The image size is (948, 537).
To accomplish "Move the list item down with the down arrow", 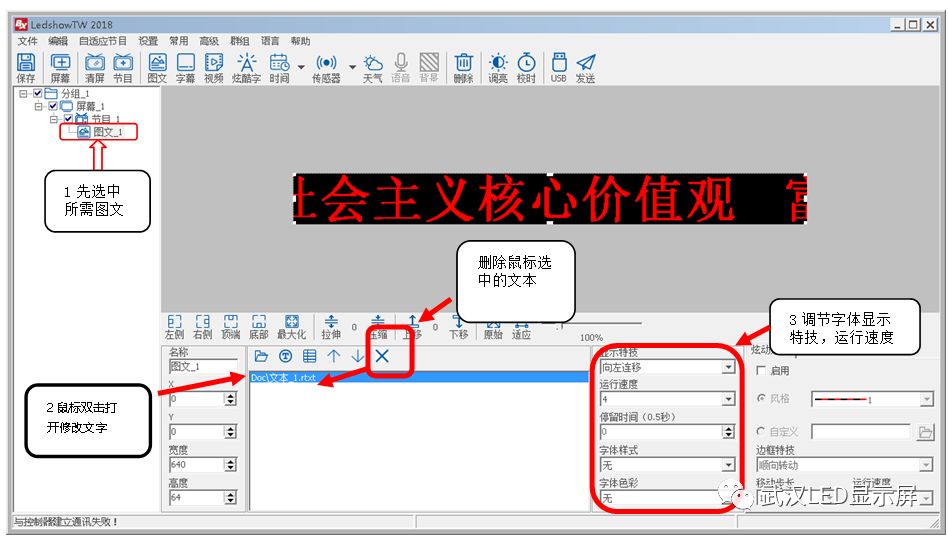I will (x=358, y=356).
